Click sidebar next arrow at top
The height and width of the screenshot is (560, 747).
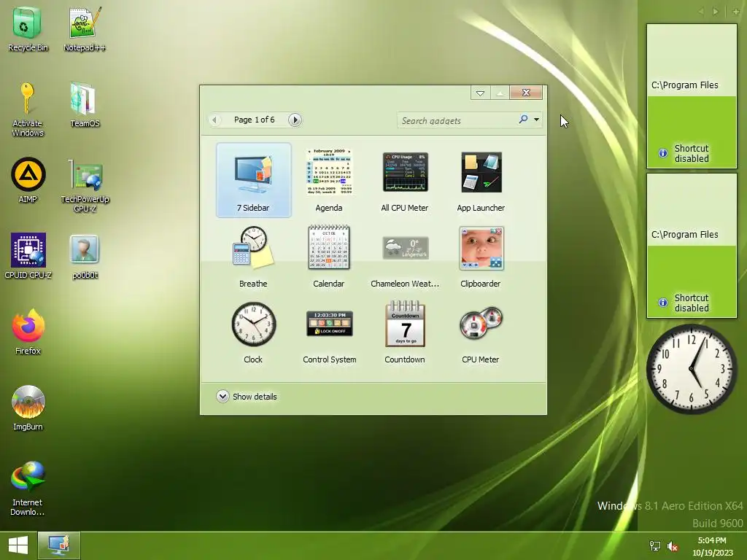pyautogui.click(x=715, y=12)
